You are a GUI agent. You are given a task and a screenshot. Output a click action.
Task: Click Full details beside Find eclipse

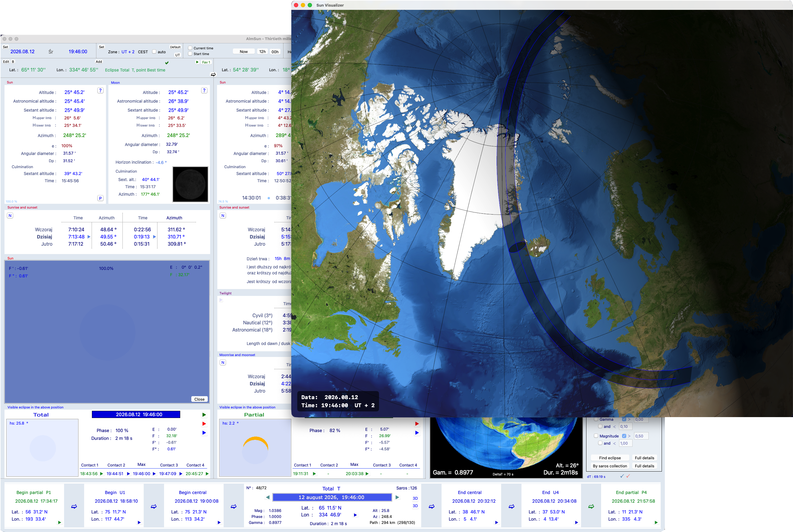[644, 458]
